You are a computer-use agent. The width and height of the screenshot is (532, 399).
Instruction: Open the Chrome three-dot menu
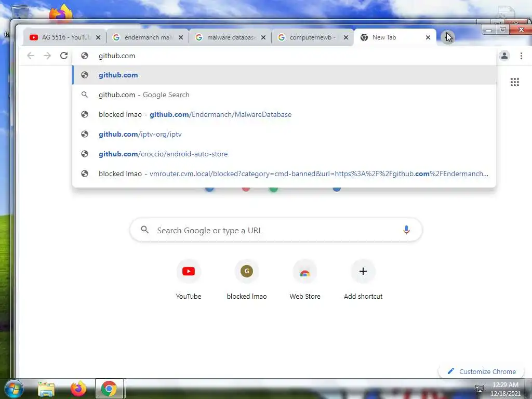[521, 56]
